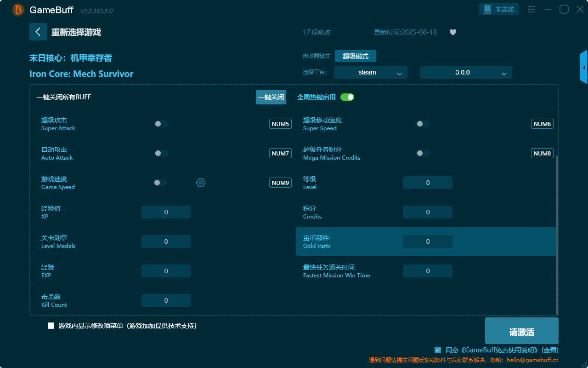Uncheck the 同意 GameBuff agreement checkbox
This screenshot has height=368, width=588.
pos(438,350)
